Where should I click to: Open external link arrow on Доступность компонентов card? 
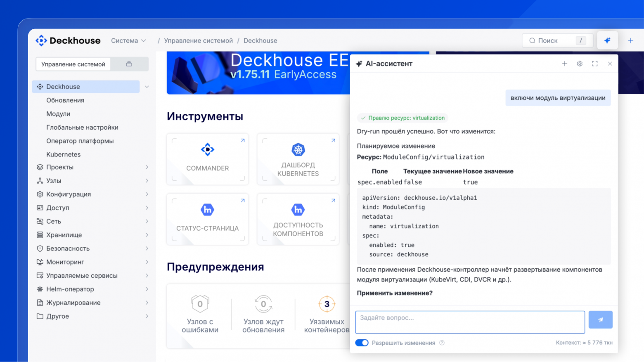coord(333,200)
